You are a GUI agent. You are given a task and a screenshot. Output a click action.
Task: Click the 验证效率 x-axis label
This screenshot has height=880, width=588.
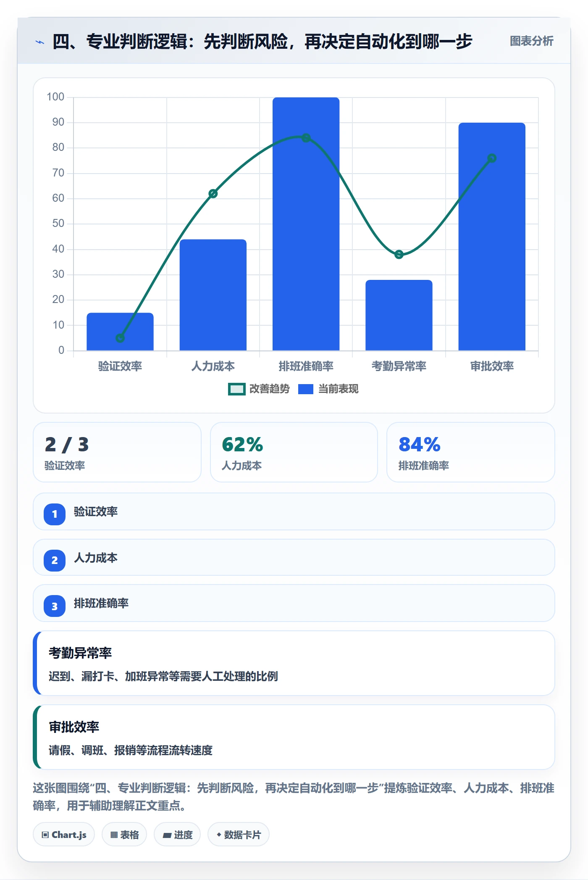coord(120,366)
